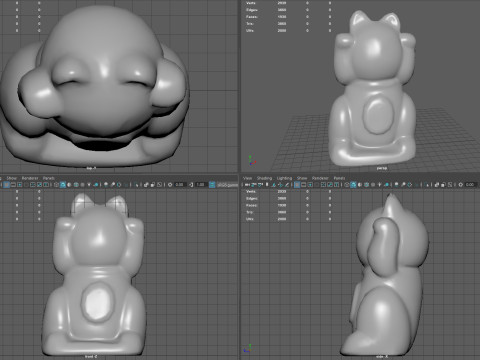480x360 pixels.
Task: Click the Image Plane icon in side view toolbar
Action: (274, 184)
